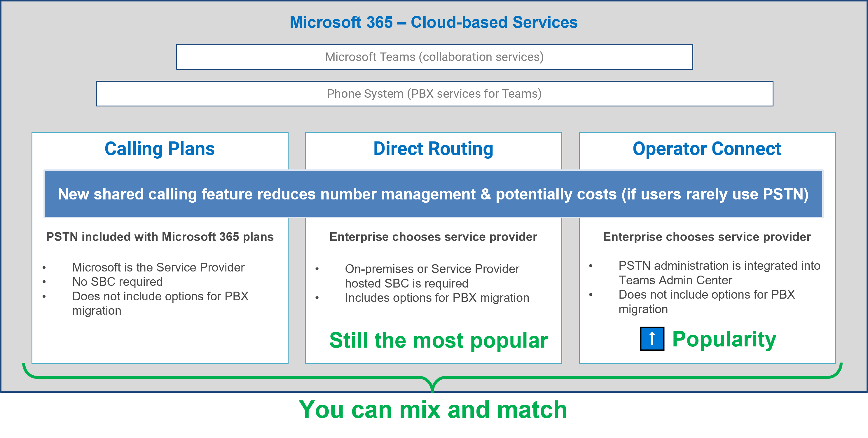
Task: Select the Microsoft Teams (collaboration services) box
Action: tap(434, 57)
